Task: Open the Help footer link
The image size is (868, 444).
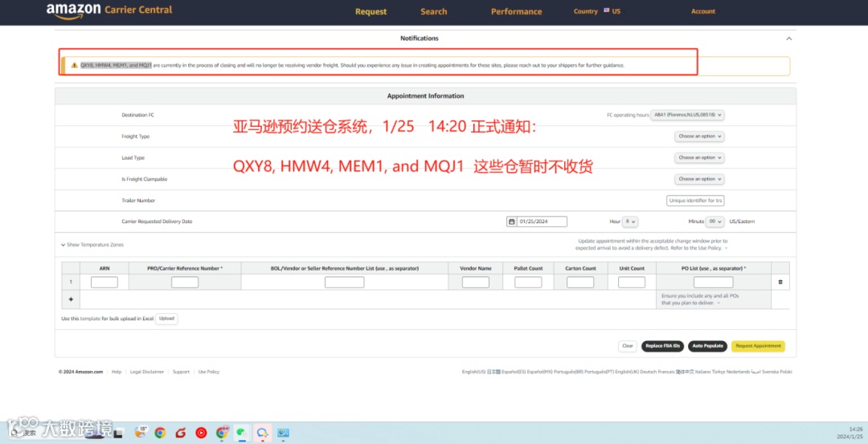Action: pos(117,372)
